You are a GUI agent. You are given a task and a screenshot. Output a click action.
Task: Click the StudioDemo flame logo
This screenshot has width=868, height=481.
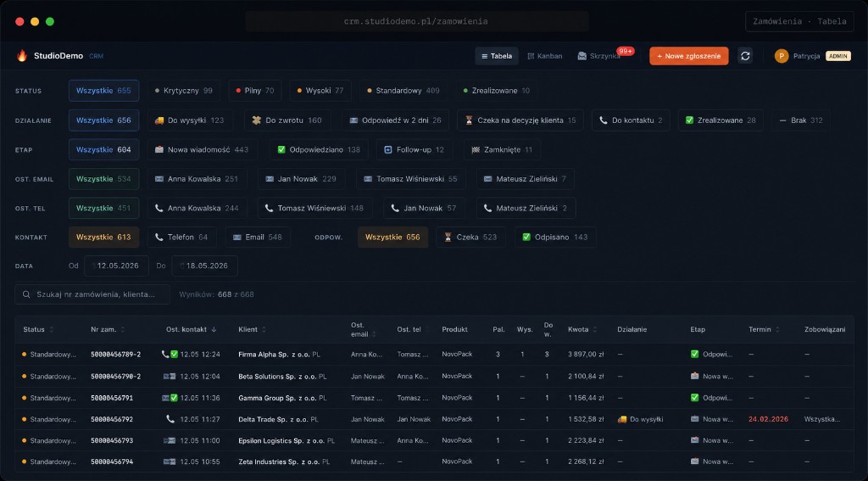pyautogui.click(x=22, y=55)
